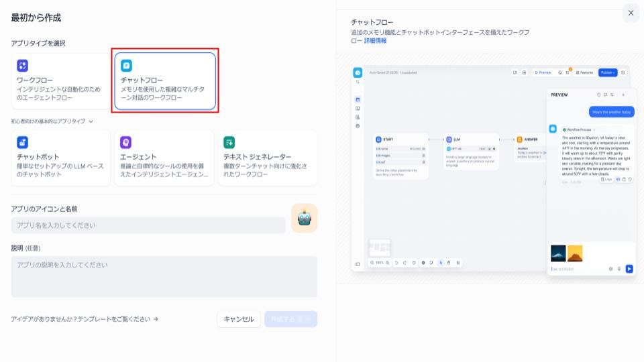644x362 pixels.
Task: Click the 作成する create button
Action: coord(290,319)
